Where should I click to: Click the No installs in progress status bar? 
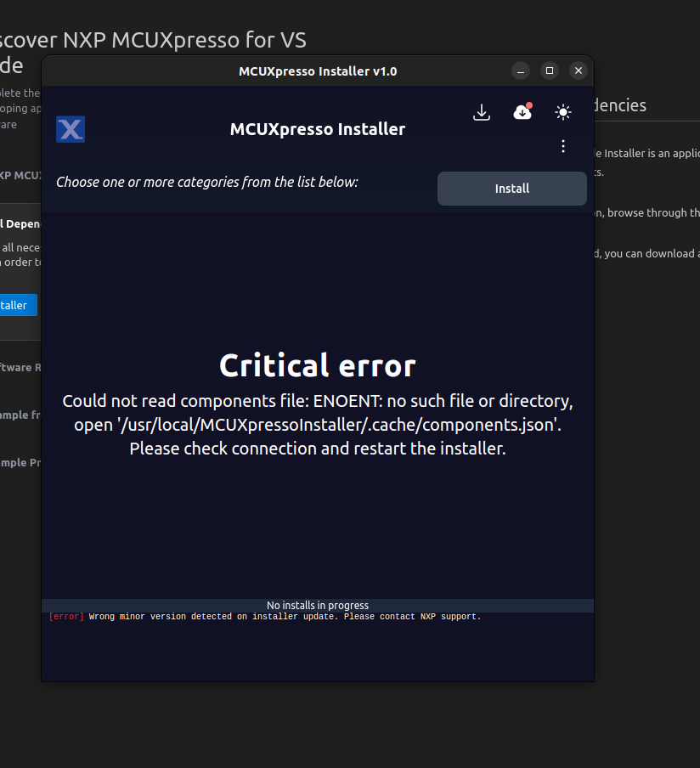point(317,605)
